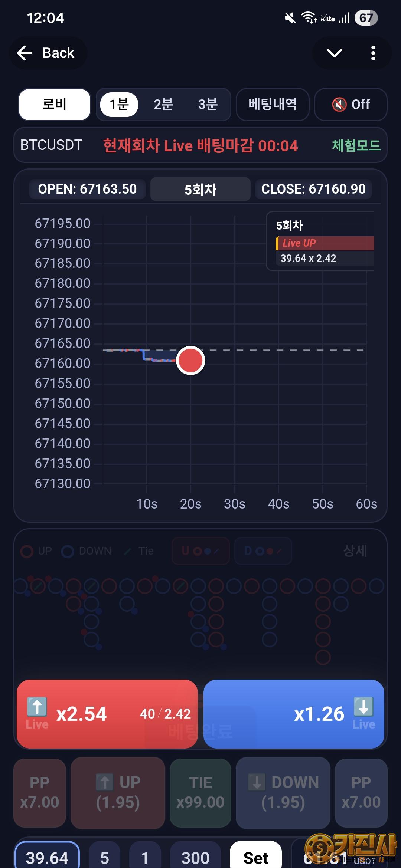Tap the UP (1.95) bet tile
The width and height of the screenshot is (401, 868).
118,793
